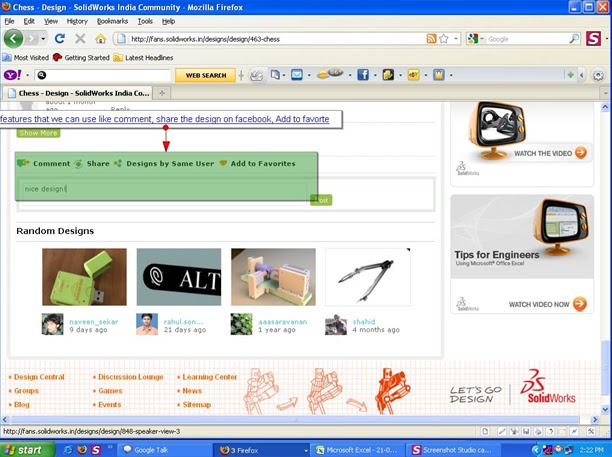Click the pages icon on Yahoo toolbar

(275, 75)
